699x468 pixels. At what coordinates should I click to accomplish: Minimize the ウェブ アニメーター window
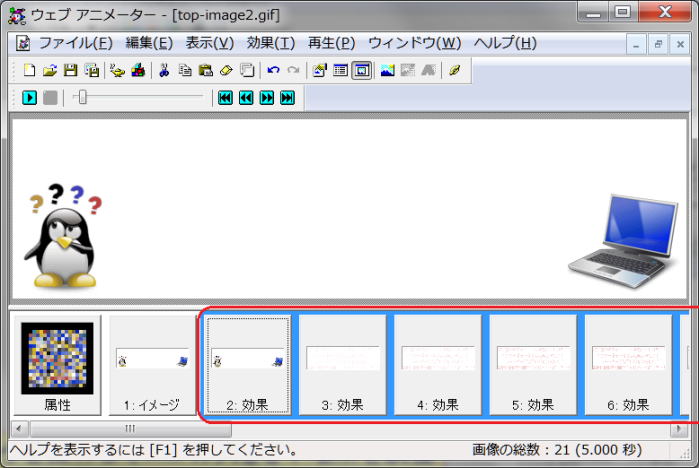(593, 12)
